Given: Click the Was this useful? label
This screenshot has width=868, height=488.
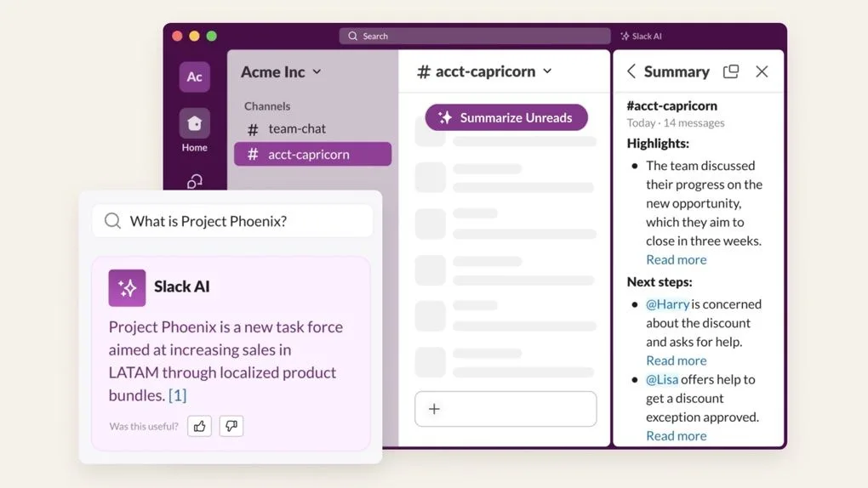Looking at the screenshot, I should click(x=144, y=426).
